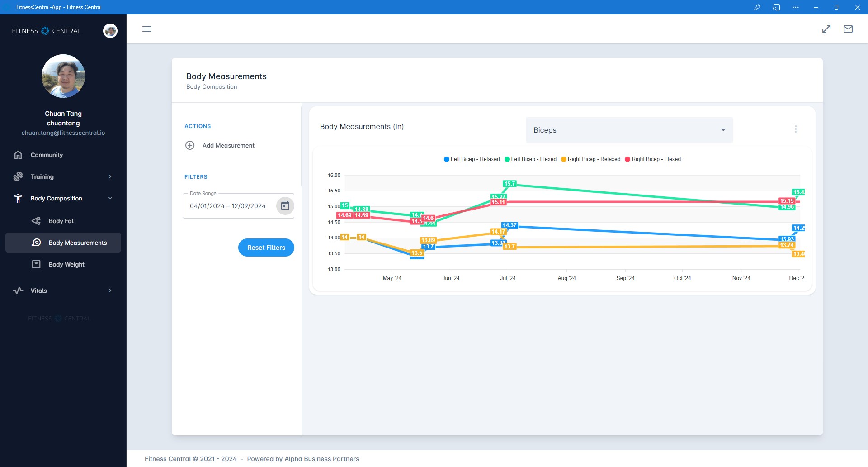Image resolution: width=868 pixels, height=467 pixels.
Task: Open the Biceps measurement dropdown
Action: point(629,130)
